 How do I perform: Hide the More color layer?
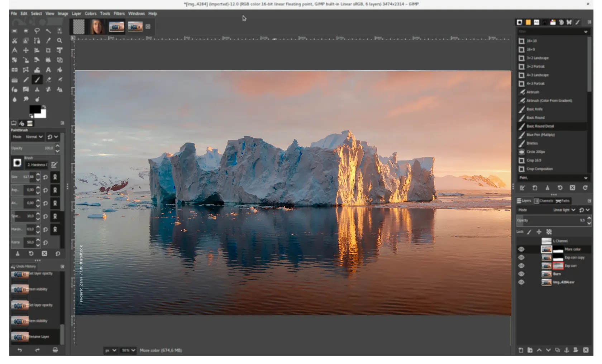[521, 249]
